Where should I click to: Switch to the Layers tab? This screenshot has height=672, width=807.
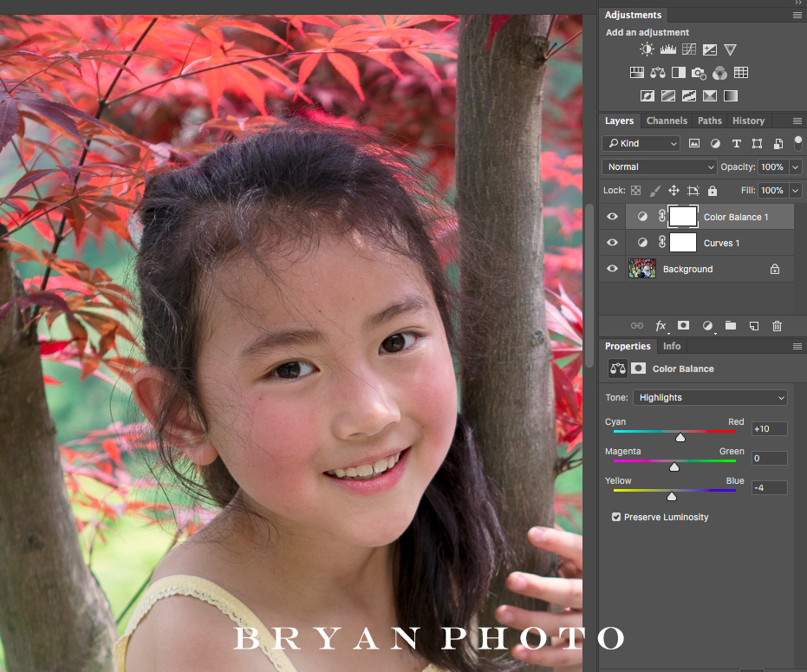click(x=619, y=121)
